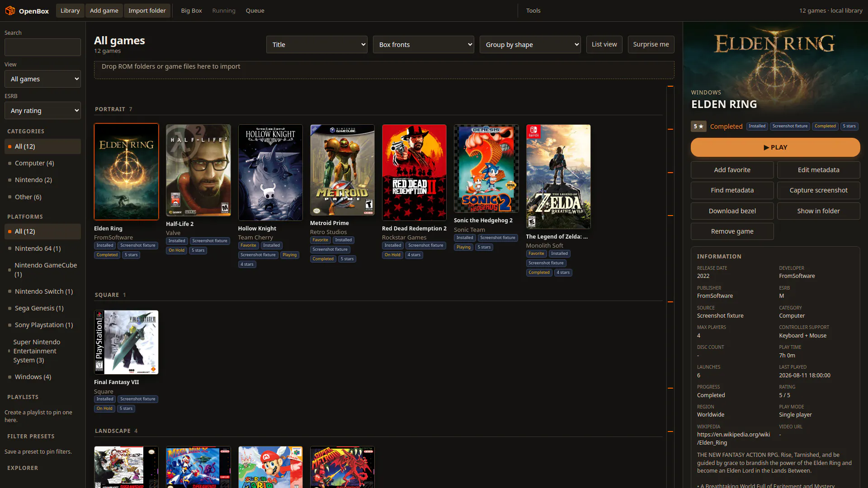Screen dimensions: 868x488
Task: Select the Sony Playstation (1) platform
Action: pos(42,325)
